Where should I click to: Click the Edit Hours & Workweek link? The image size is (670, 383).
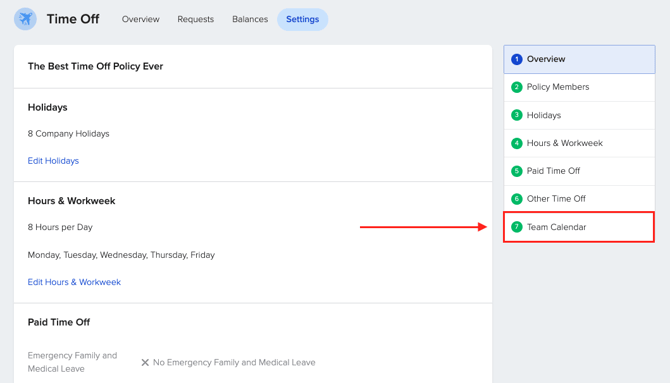74,282
